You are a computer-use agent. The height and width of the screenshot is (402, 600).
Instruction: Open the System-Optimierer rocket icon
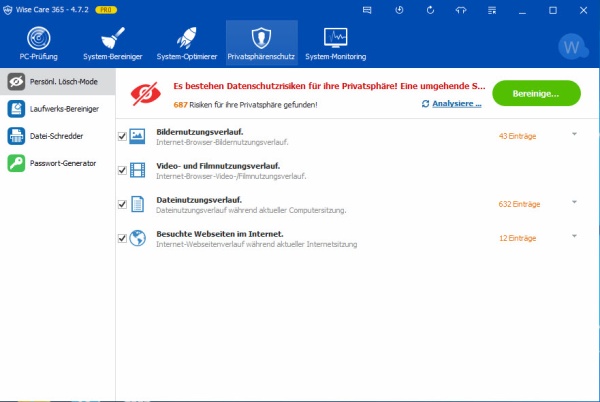pyautogui.click(x=187, y=38)
